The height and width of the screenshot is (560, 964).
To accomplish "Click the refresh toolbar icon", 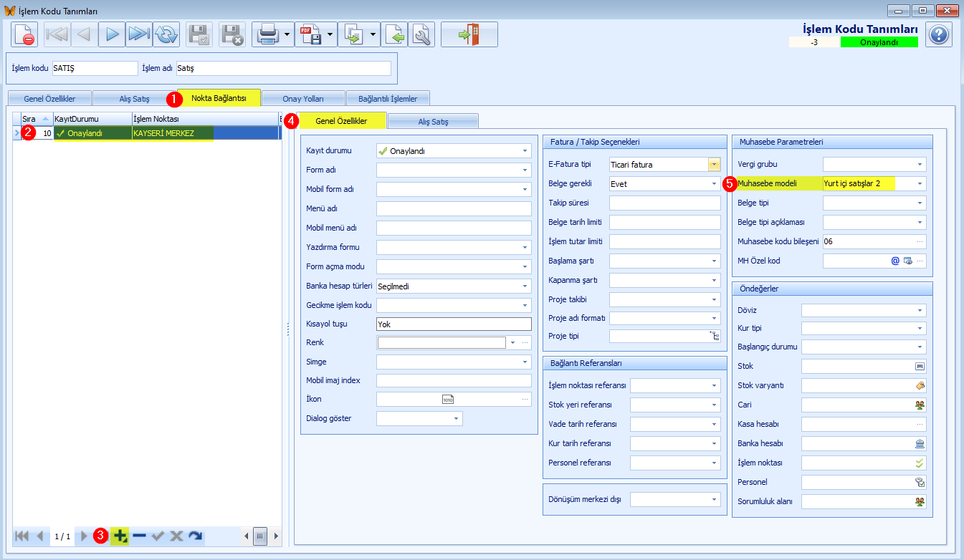I will tap(166, 34).
